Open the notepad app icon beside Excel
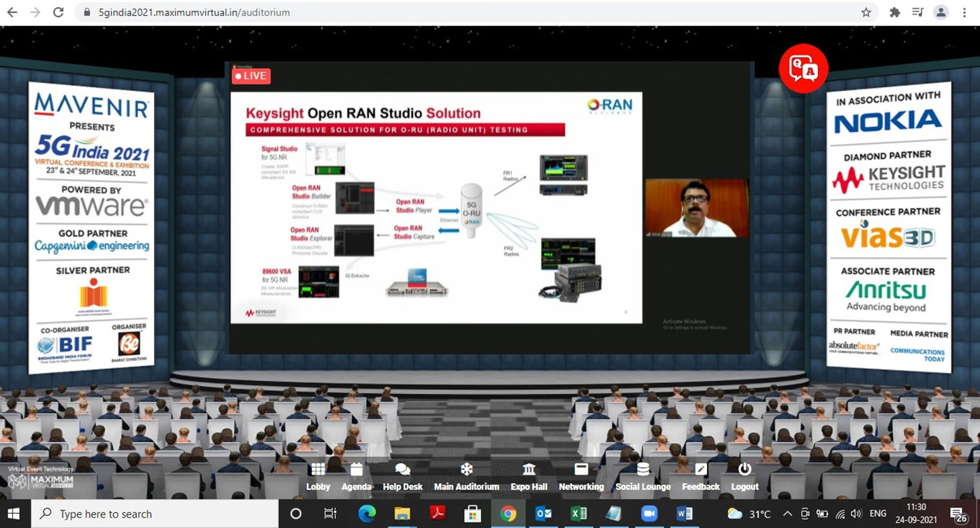980x528 pixels. coord(614,514)
